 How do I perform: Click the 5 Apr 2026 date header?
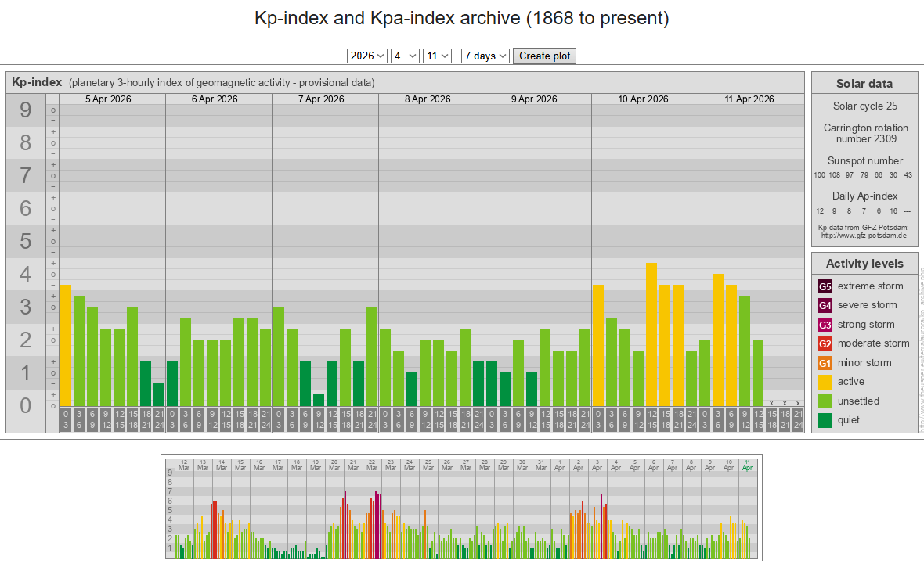[108, 99]
